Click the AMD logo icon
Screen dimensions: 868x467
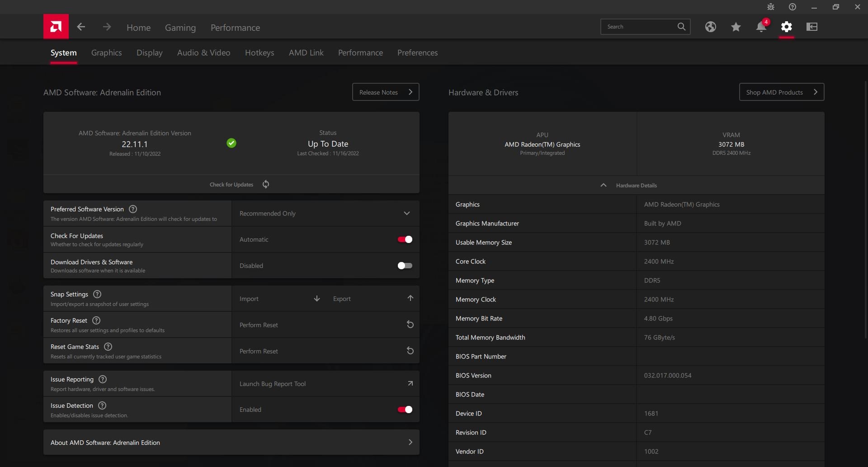(x=56, y=27)
